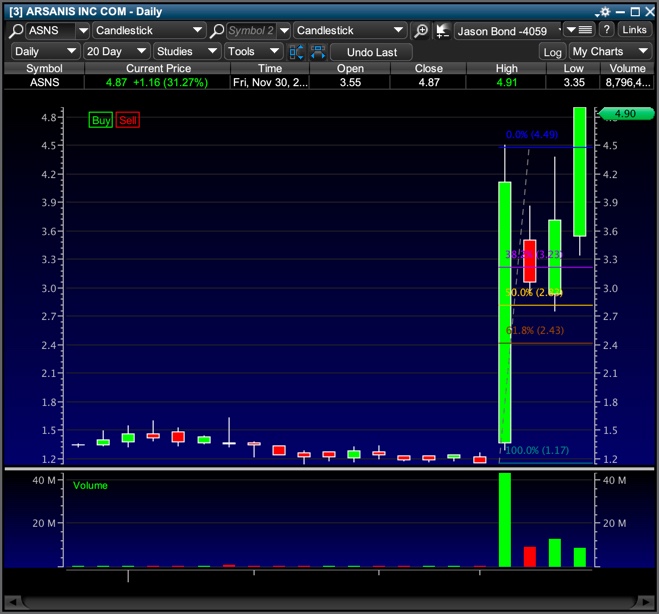The height and width of the screenshot is (614, 659).
Task: Open the 20 Day range dropdown
Action: 116,52
